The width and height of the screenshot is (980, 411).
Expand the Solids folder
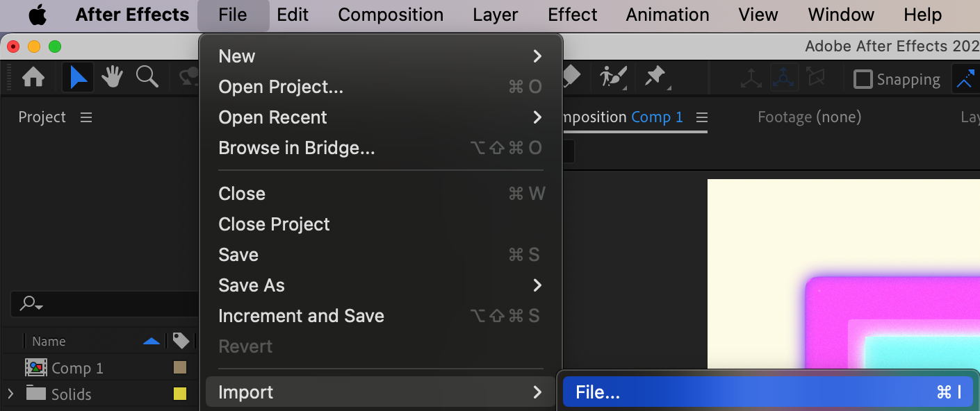click(x=10, y=394)
